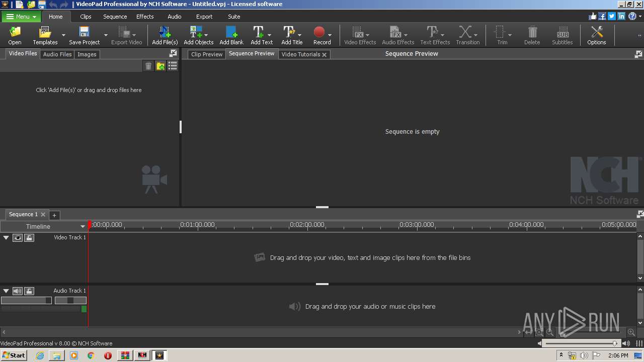Expand the Record dropdown arrow
Image resolution: width=644 pixels, height=362 pixels.
(330, 35)
